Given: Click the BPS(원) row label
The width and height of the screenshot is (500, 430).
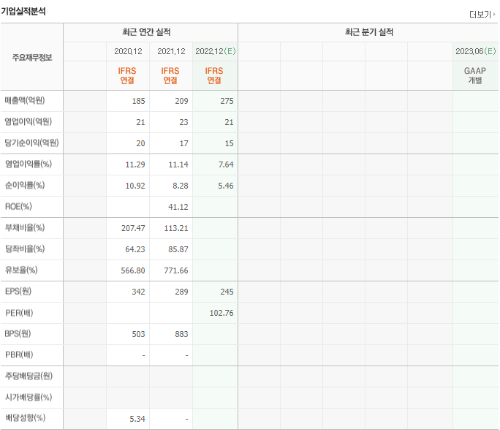Looking at the screenshot, I should point(18,334).
